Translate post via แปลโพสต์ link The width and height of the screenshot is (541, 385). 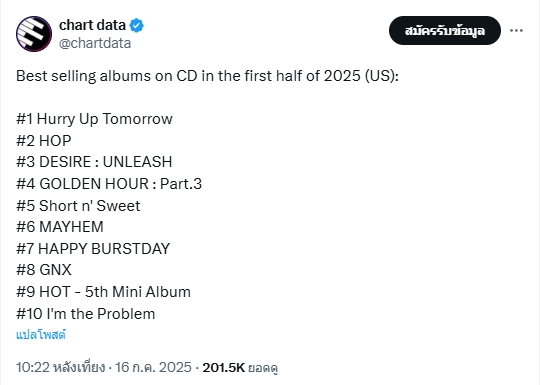coord(41,335)
